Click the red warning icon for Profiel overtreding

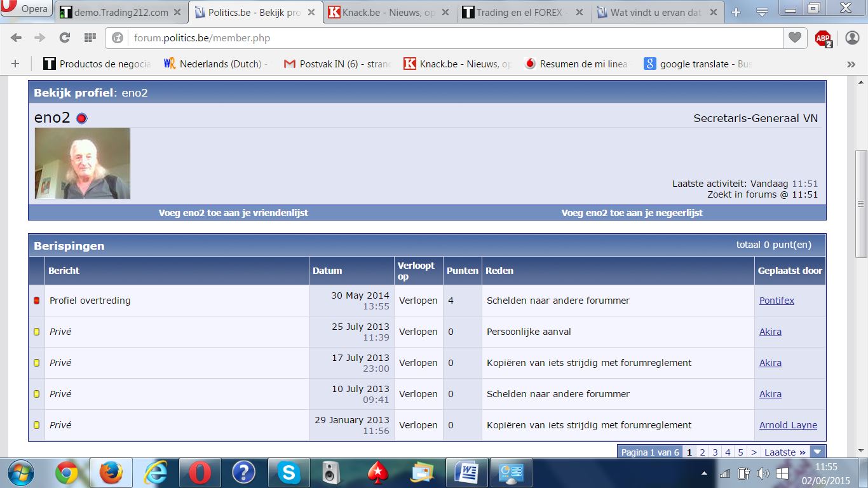tap(36, 301)
